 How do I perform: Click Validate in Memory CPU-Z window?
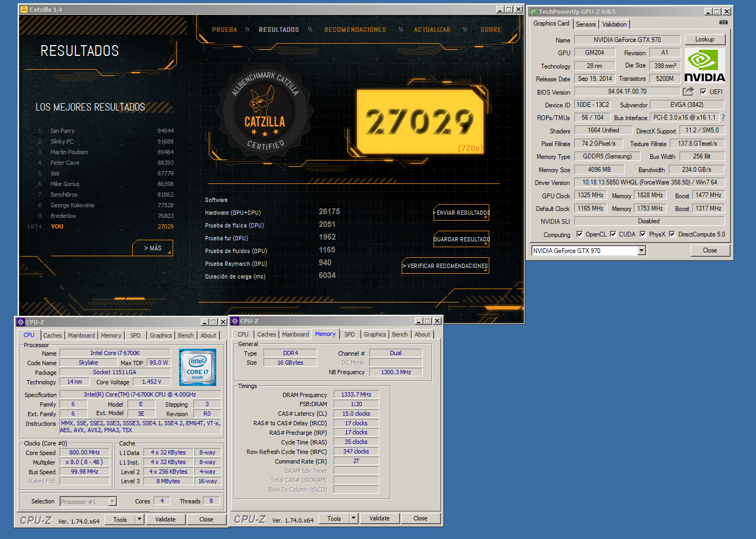point(379,518)
